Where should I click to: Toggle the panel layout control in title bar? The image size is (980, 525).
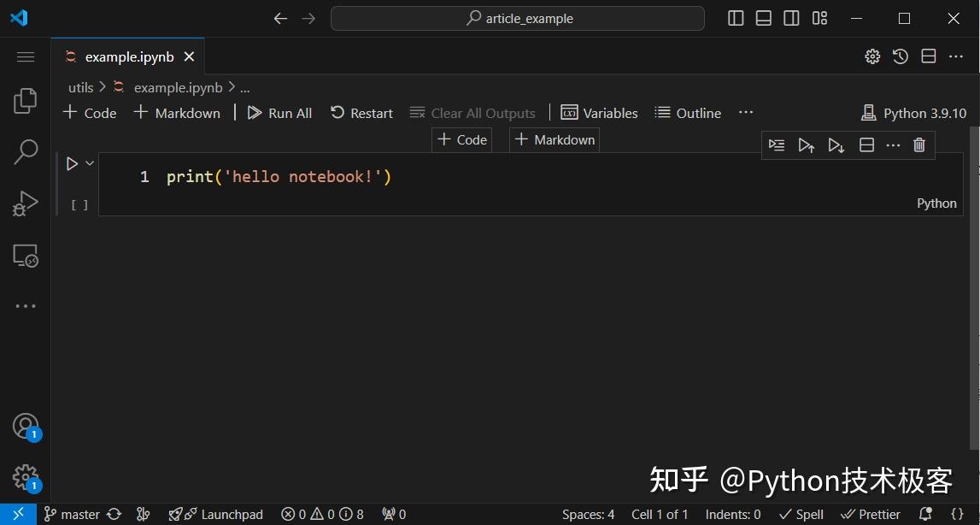pyautogui.click(x=762, y=17)
